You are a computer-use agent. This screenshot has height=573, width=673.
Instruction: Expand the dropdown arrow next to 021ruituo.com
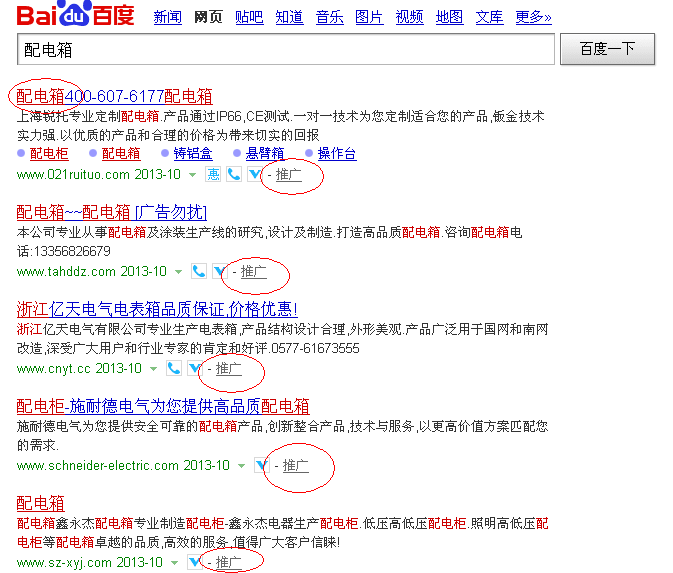coord(193,175)
